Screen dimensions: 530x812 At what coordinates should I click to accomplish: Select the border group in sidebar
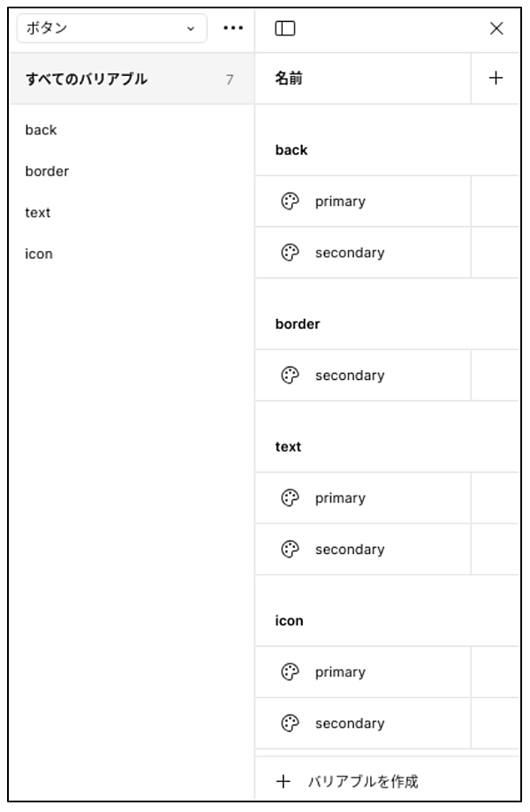click(x=47, y=171)
